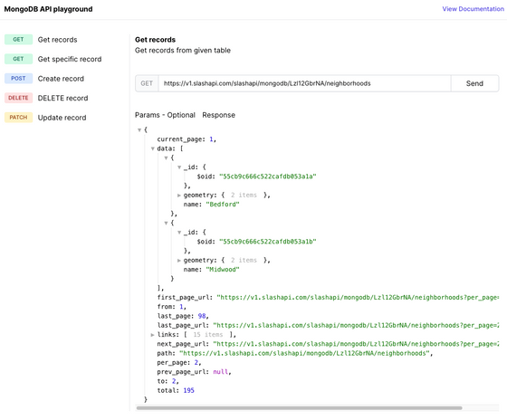Click "2 items" summary in Midwood geometry
The height and width of the screenshot is (420, 507).
pos(244,261)
